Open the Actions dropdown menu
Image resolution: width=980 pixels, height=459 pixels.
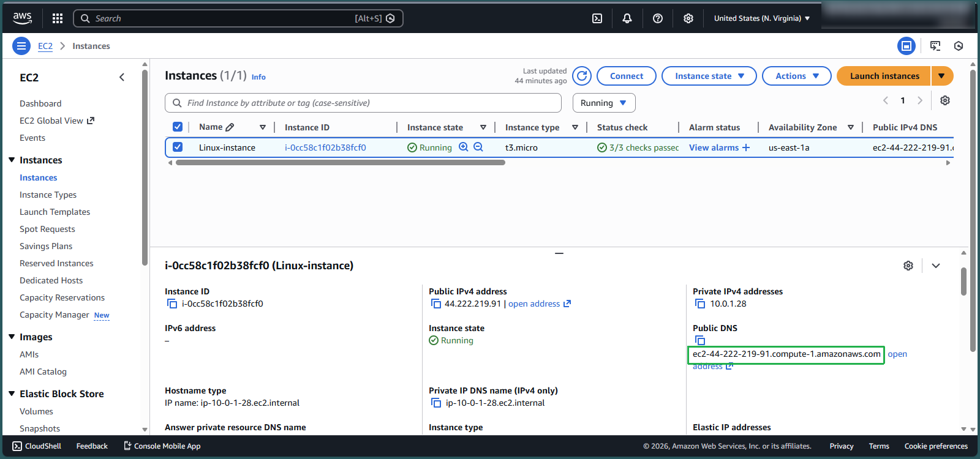(x=797, y=76)
